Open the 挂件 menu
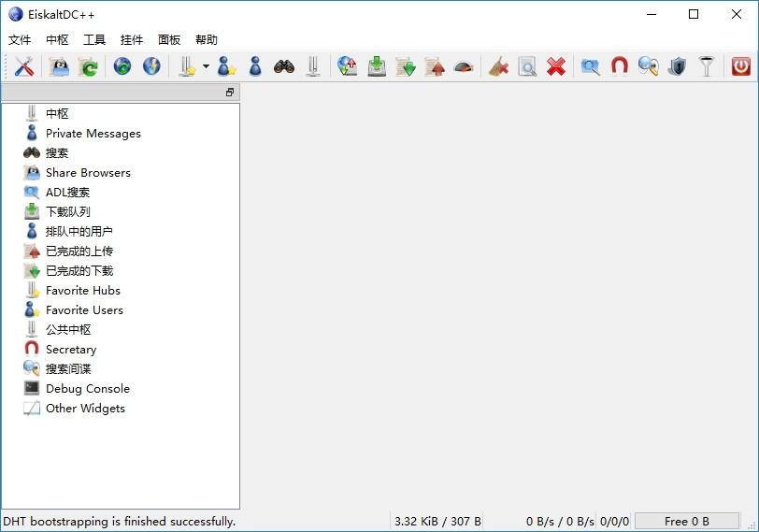Image resolution: width=759 pixels, height=532 pixels. [x=132, y=39]
